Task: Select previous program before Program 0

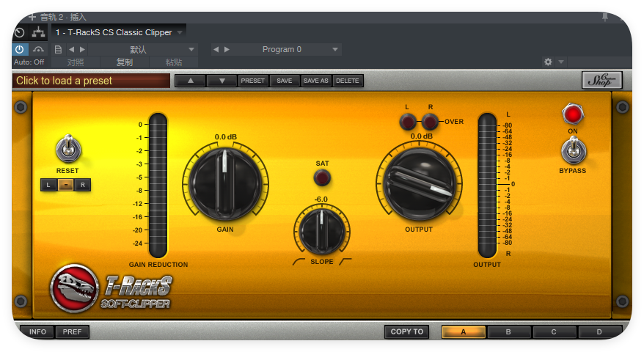Action: coord(216,49)
